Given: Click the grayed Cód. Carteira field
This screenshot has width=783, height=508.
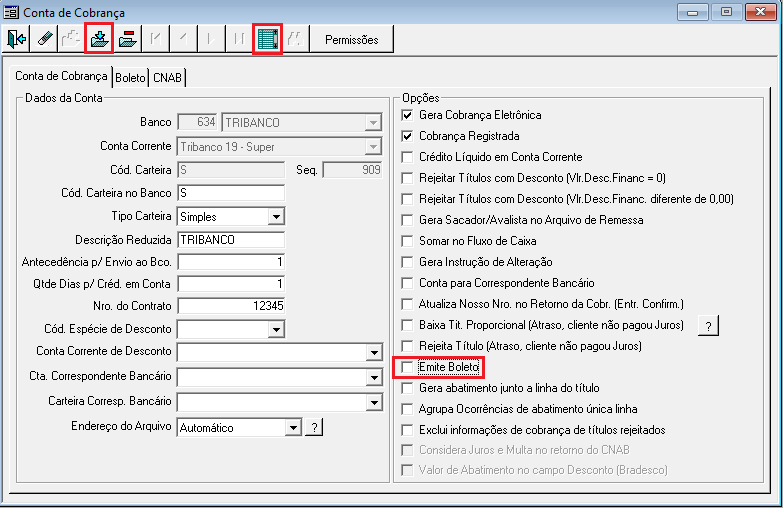Looking at the screenshot, I should point(231,170).
